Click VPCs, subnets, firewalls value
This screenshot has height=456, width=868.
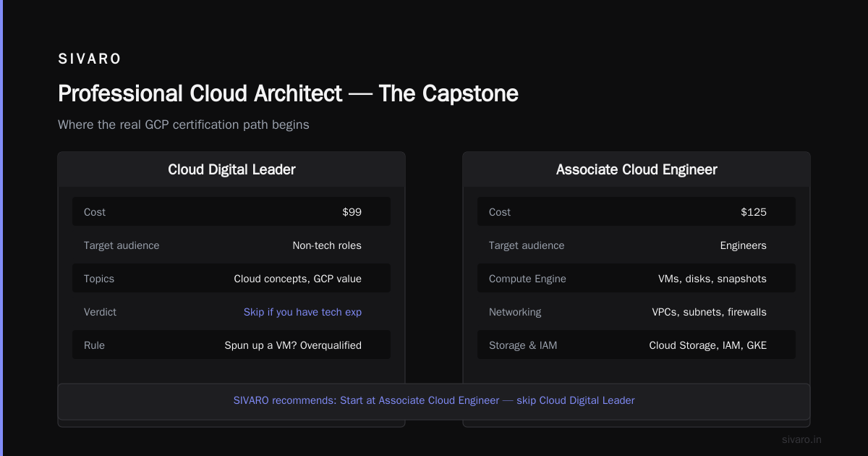(x=709, y=312)
